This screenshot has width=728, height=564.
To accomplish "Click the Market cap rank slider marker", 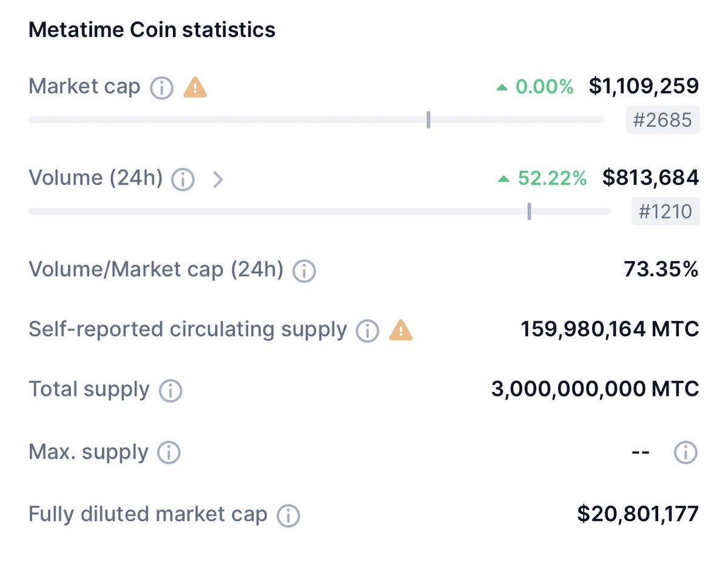I will 428,120.
